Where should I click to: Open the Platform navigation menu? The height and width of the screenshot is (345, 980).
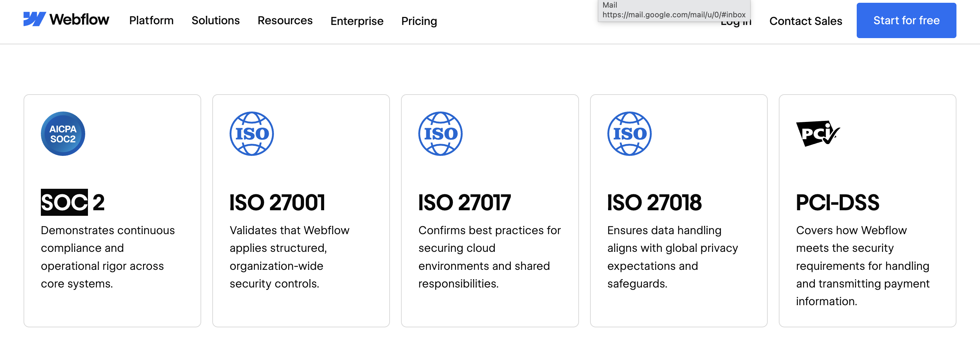tap(151, 20)
